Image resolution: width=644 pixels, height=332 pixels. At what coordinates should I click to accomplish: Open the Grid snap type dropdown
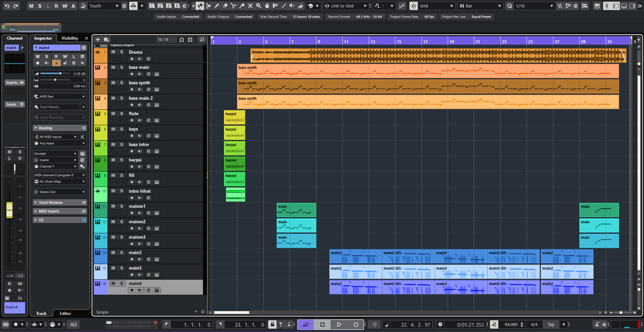pyautogui.click(x=437, y=6)
